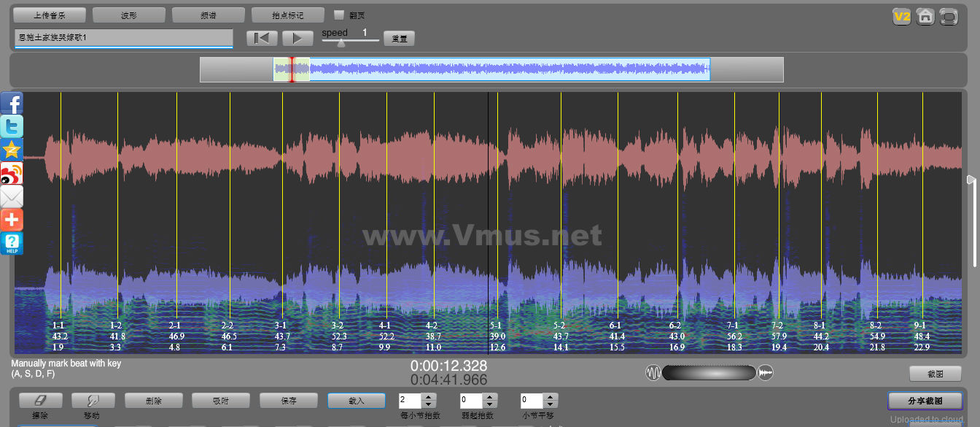Go to the home page icon
The height and width of the screenshot is (427, 980).
pyautogui.click(x=925, y=16)
